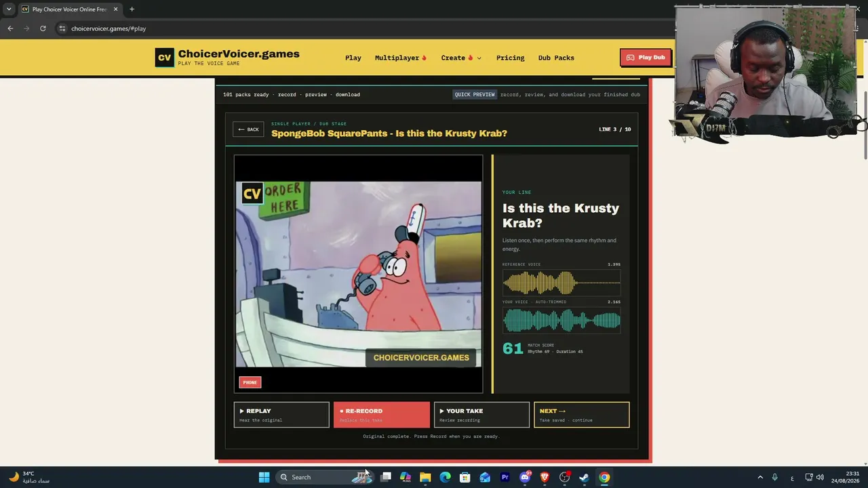Expand the Create dropdown menu
This screenshot has height=488, width=868.
pos(461,58)
